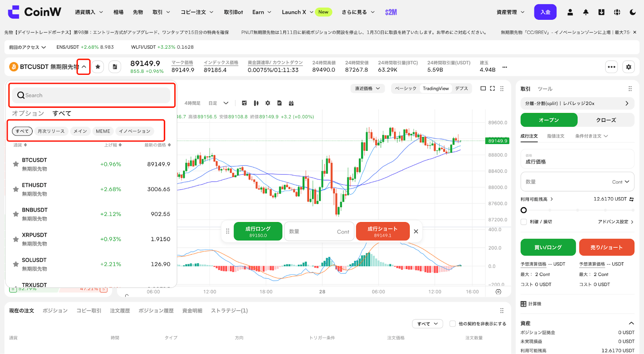Favorite BTCUSDT with the star in the list
The height and width of the screenshot is (354, 644).
[x=16, y=164]
